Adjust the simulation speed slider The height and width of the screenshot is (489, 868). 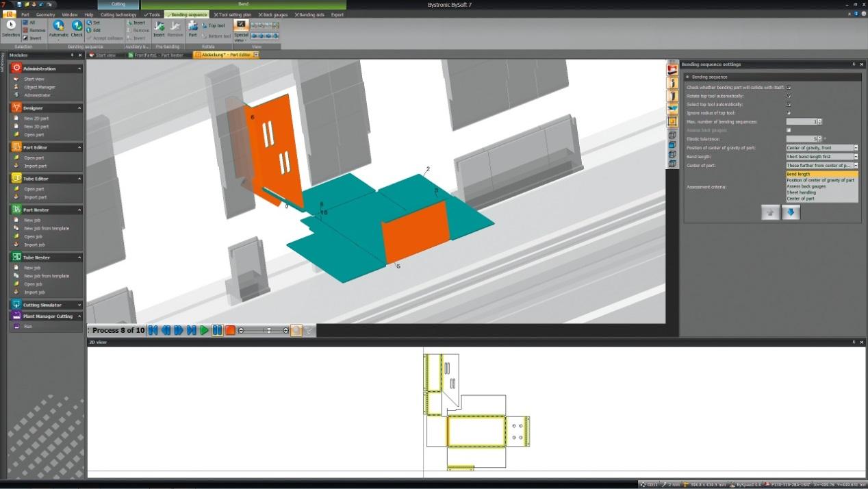point(268,331)
